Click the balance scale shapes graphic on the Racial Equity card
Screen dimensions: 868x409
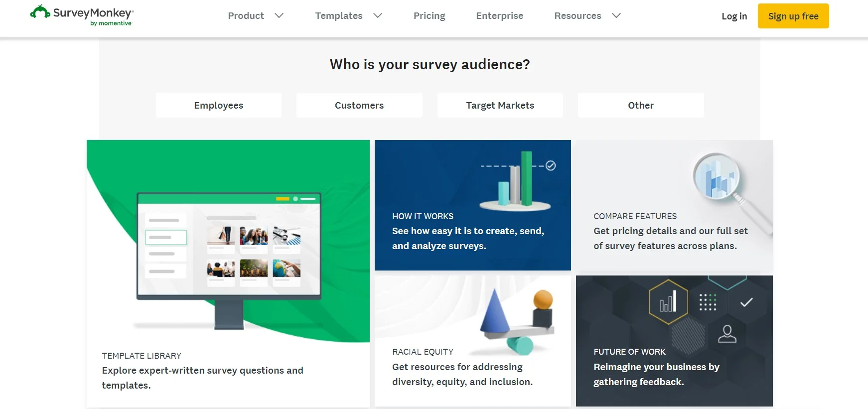(x=517, y=321)
